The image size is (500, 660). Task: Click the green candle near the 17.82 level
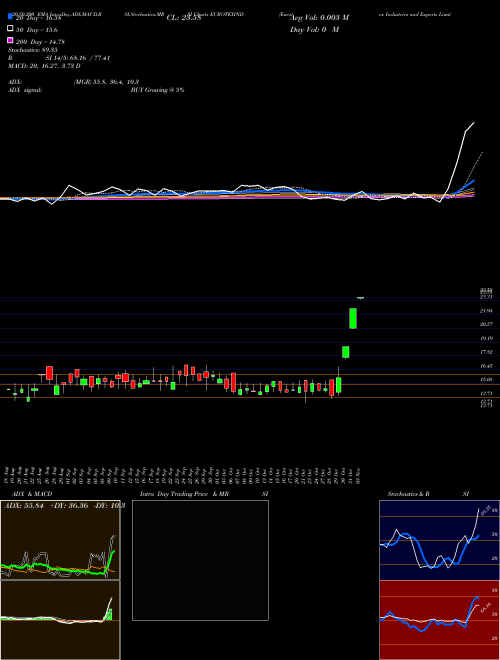pyautogui.click(x=346, y=352)
